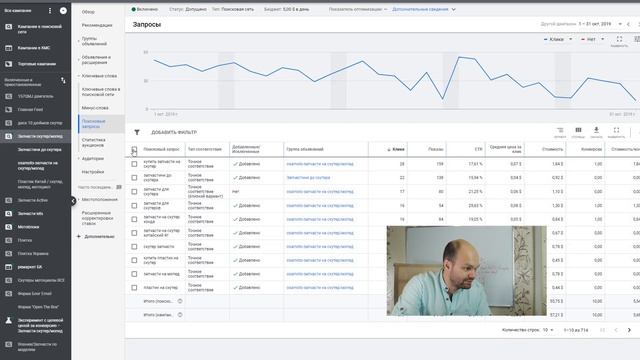This screenshot has height=360, width=640.
Task: Sort the table by the Клики column header
Action: [396, 149]
